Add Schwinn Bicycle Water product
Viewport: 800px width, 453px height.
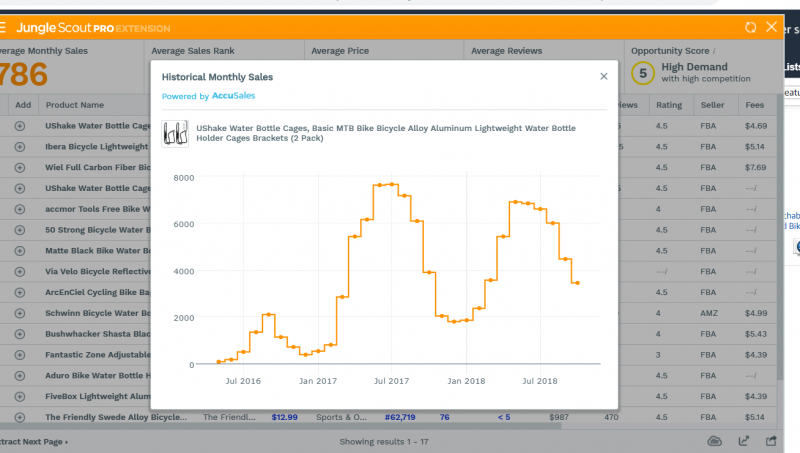click(20, 313)
